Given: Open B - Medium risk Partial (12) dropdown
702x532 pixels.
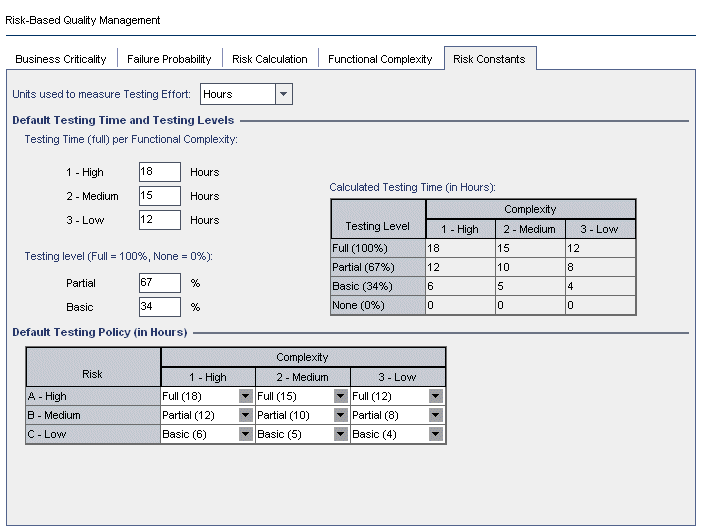Looking at the screenshot, I should [x=245, y=415].
